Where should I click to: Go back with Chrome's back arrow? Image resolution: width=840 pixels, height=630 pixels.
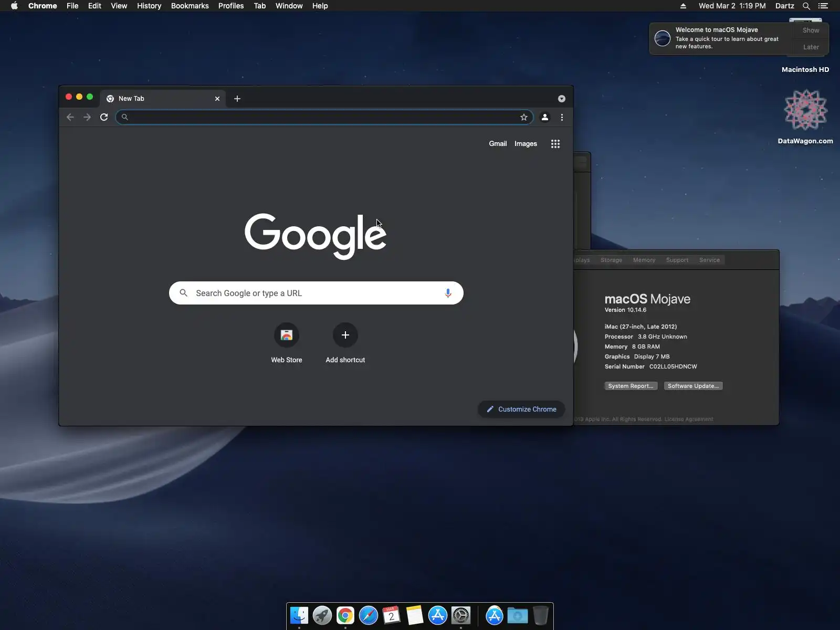[x=70, y=117]
